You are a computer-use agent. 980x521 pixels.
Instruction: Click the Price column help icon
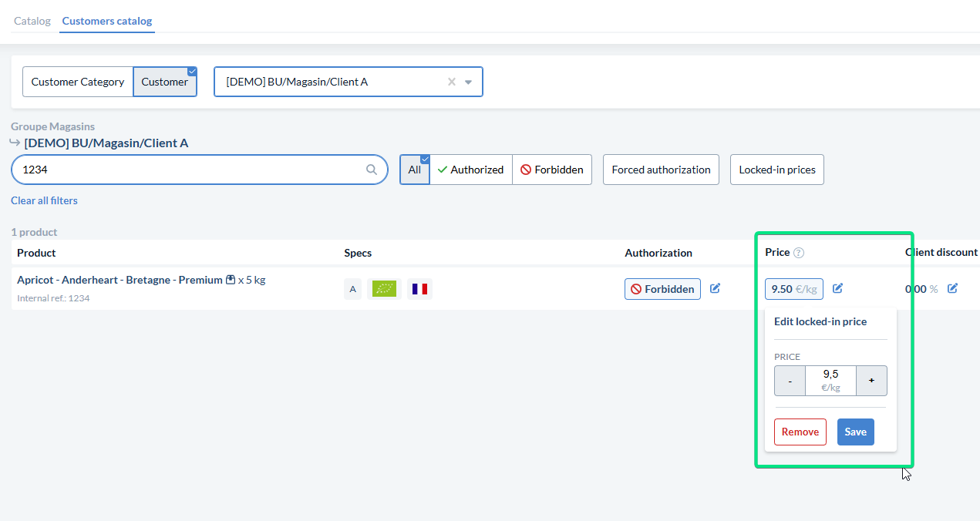coord(799,253)
